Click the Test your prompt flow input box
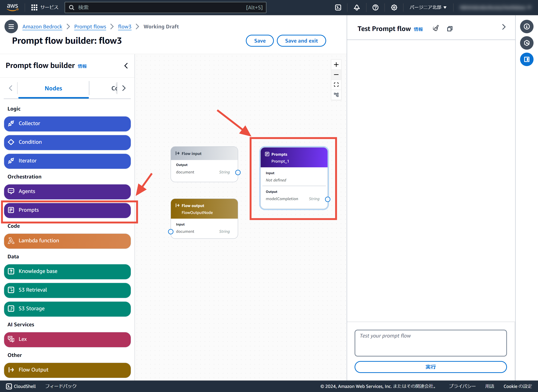This screenshot has width=538, height=392. (430, 343)
